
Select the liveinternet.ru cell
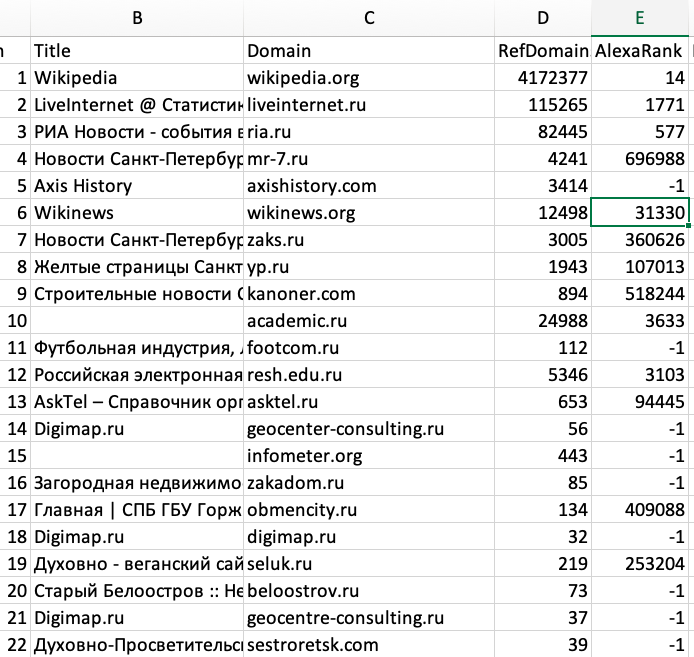(369, 104)
